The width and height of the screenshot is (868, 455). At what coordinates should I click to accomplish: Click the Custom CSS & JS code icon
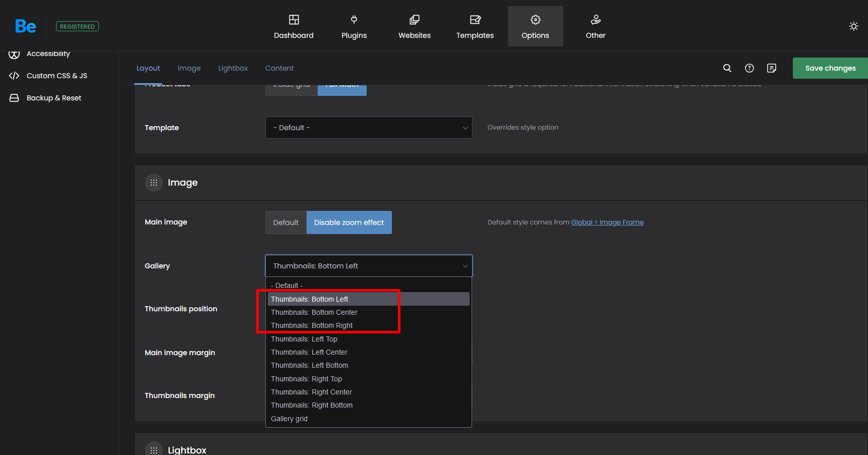click(x=14, y=76)
